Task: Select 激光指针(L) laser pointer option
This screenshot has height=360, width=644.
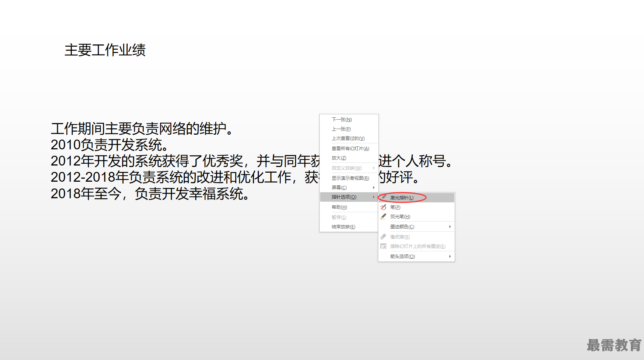Action: pyautogui.click(x=416, y=197)
